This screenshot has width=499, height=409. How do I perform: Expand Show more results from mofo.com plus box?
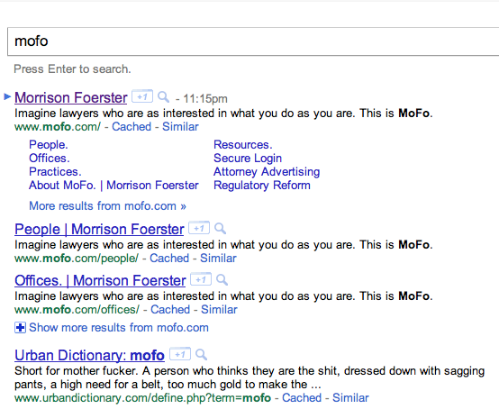tap(20, 327)
